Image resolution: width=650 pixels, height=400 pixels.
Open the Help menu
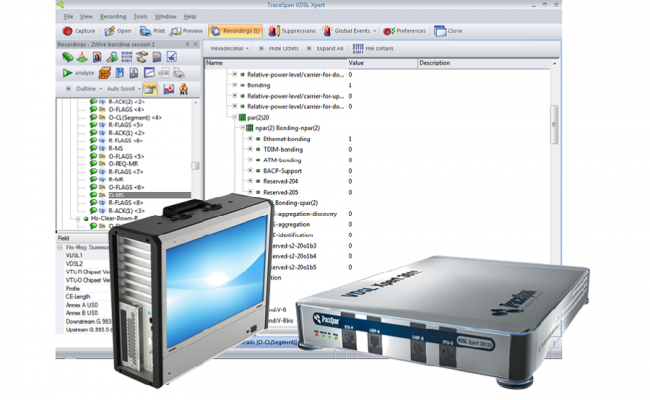[190, 17]
